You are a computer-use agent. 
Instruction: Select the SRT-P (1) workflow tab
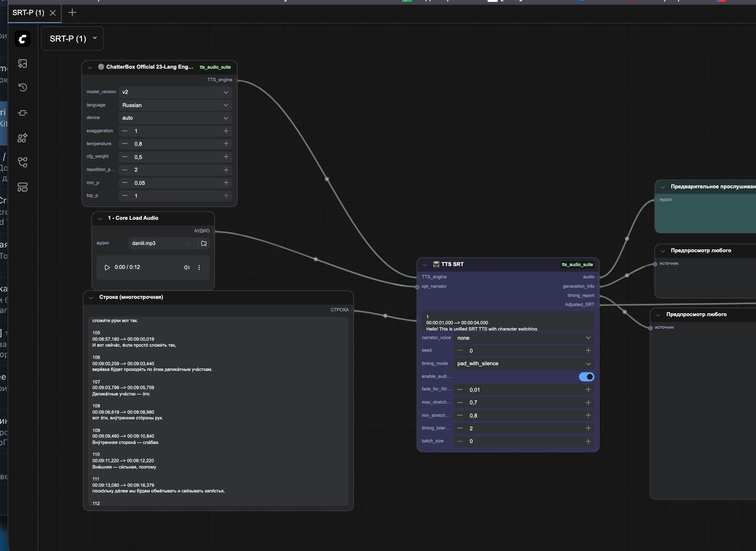pyautogui.click(x=28, y=13)
